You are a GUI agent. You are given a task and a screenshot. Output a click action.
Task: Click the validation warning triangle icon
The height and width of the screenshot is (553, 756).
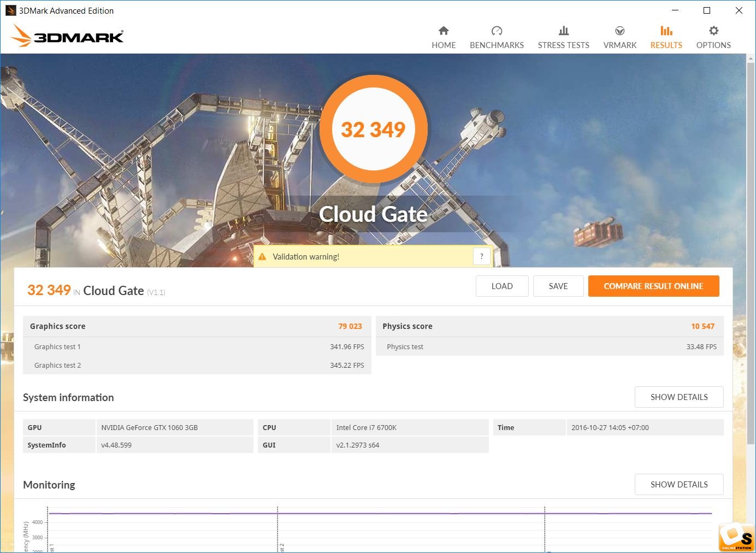pos(262,257)
